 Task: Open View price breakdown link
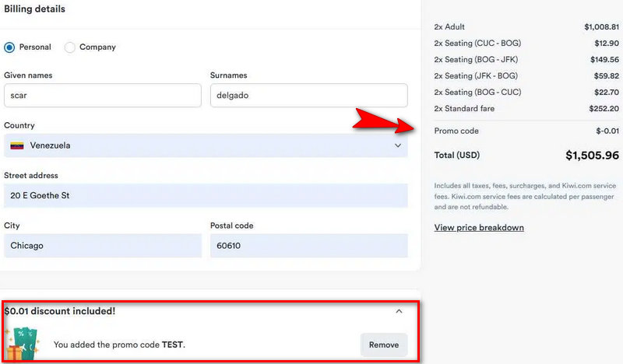[x=479, y=228]
